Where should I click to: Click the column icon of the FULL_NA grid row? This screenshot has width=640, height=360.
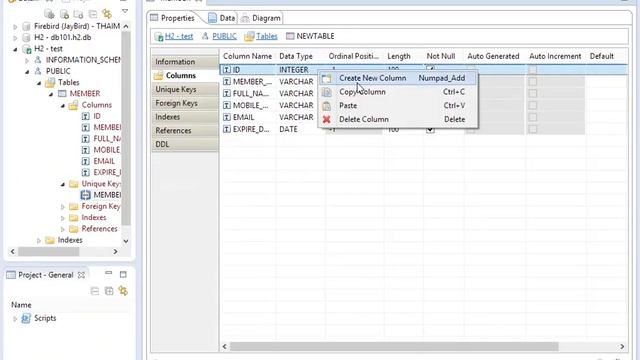coord(227,94)
